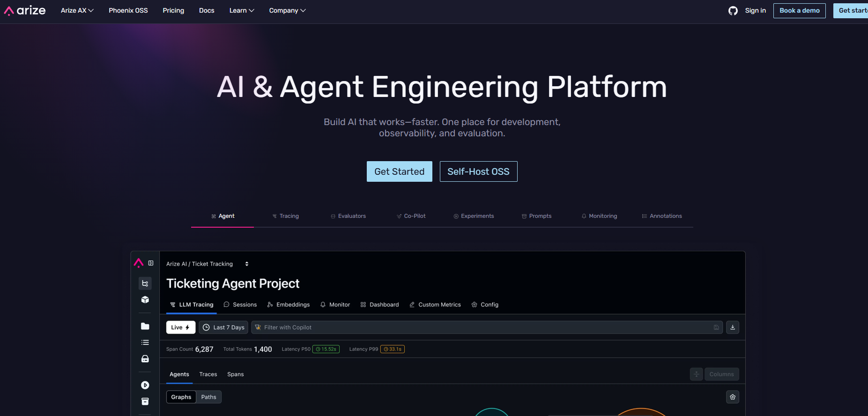The image size is (868, 416).
Task: Open the Sessions tab
Action: (x=240, y=305)
